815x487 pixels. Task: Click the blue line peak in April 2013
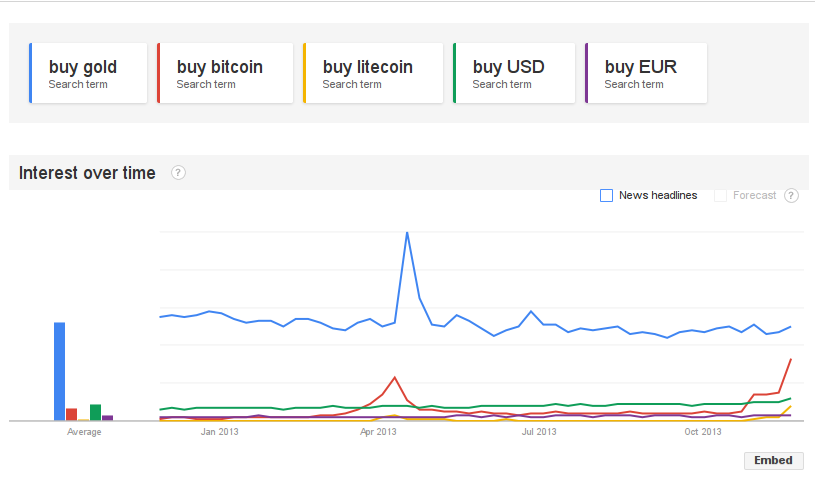tap(407, 233)
